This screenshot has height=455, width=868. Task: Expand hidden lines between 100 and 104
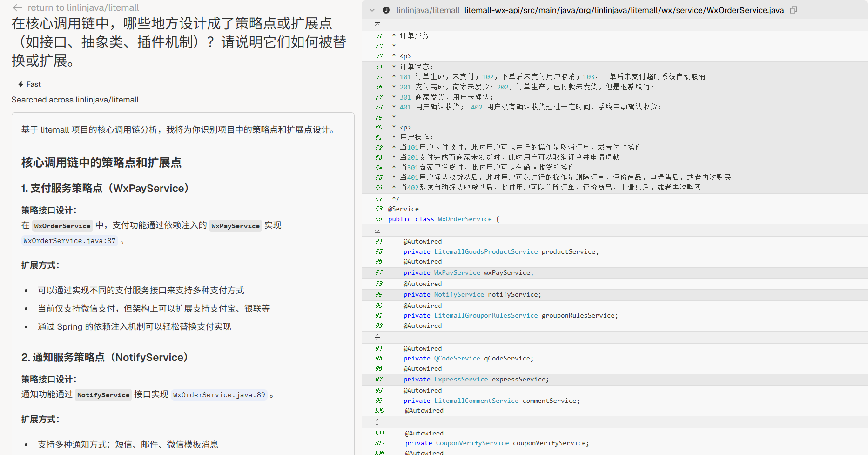point(377,422)
